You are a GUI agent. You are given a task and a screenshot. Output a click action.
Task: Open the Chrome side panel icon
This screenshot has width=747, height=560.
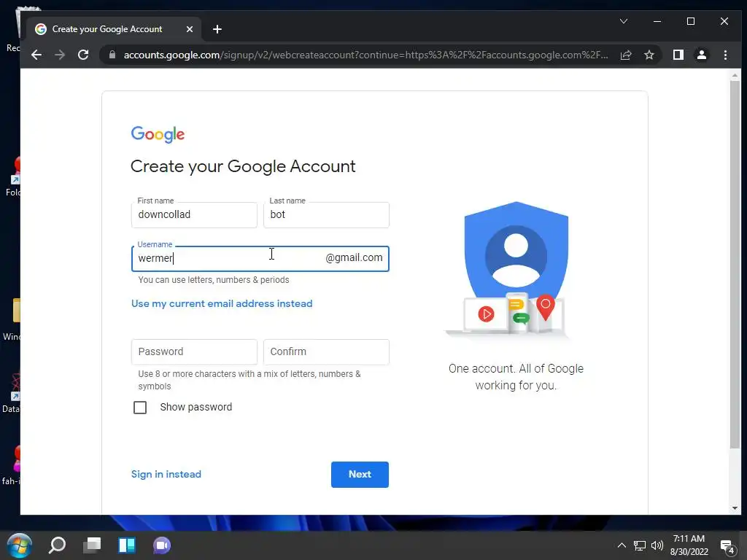[678, 55]
